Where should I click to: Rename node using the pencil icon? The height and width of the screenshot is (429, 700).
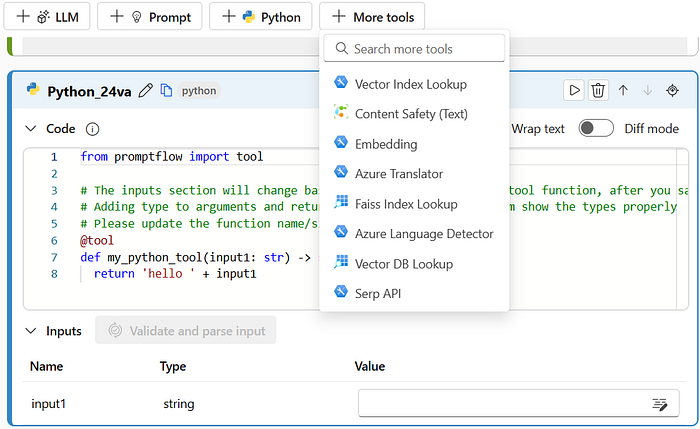pos(146,90)
